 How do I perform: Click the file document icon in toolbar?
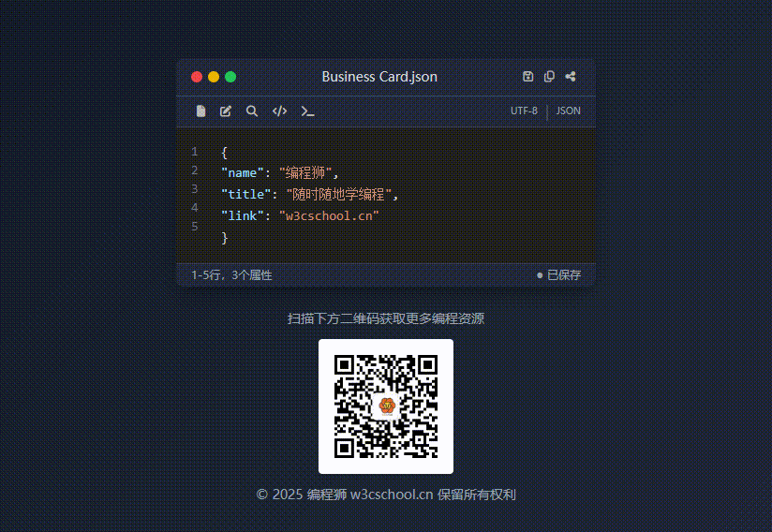[200, 111]
